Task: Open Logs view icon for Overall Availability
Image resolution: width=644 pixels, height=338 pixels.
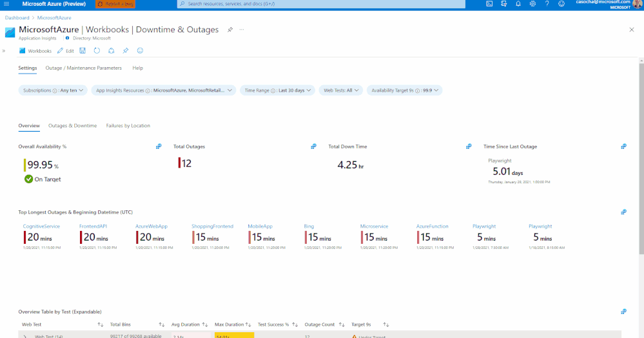Action: coord(159,146)
